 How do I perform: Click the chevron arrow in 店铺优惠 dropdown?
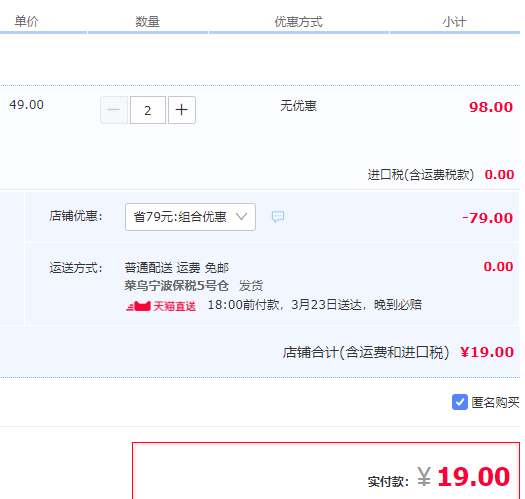pos(241,216)
